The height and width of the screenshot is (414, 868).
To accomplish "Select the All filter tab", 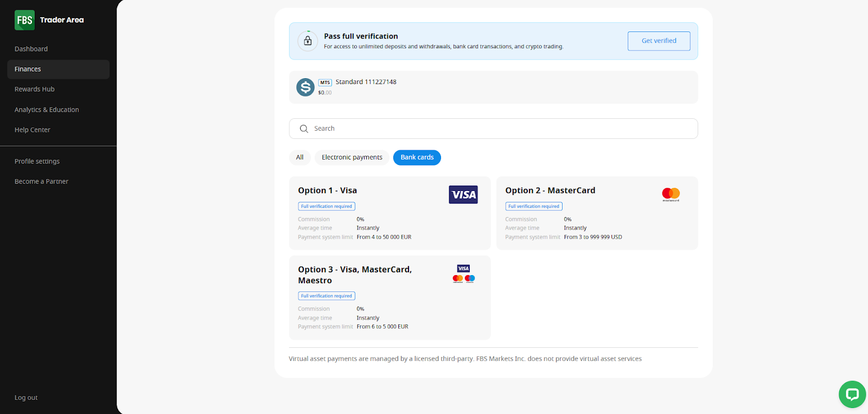I will point(299,157).
